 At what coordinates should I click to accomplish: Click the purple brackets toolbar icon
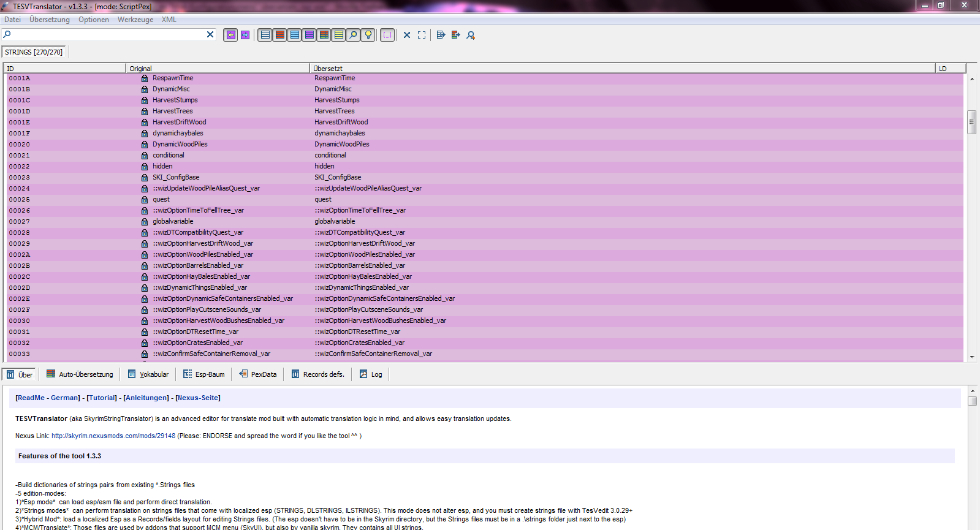(x=387, y=35)
